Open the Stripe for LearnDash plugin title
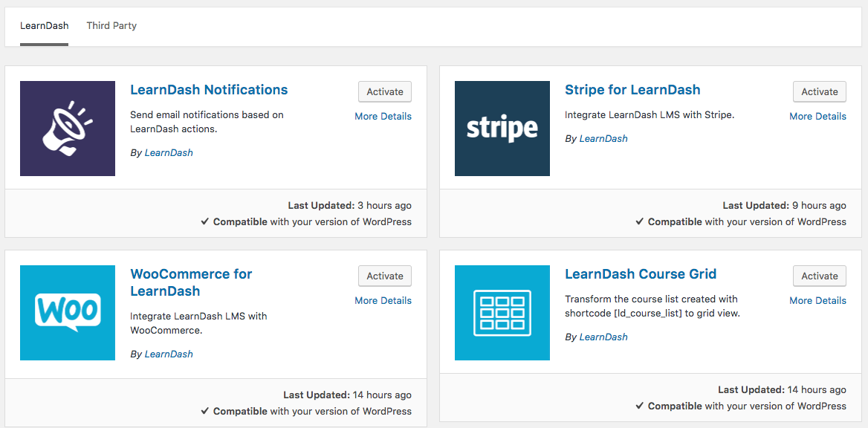The height and width of the screenshot is (428, 868). pos(632,89)
